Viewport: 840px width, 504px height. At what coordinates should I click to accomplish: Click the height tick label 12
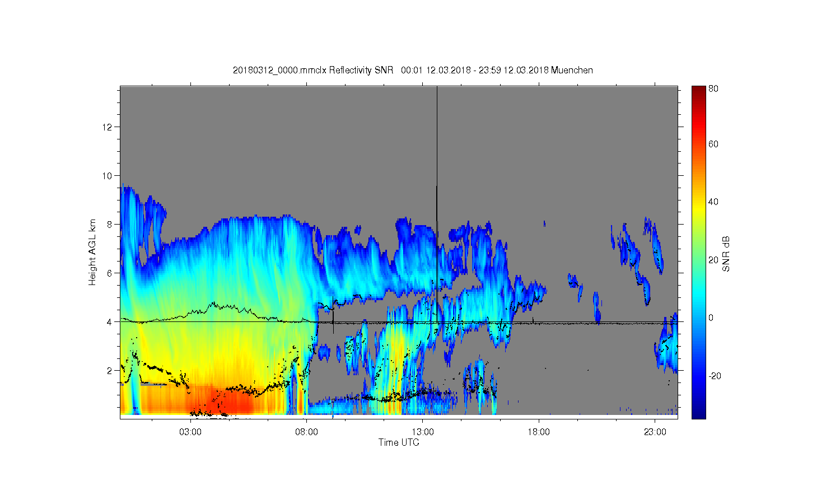107,127
